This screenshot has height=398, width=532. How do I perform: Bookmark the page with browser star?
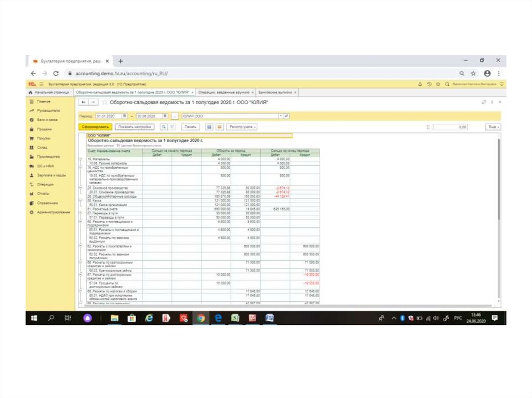pyautogui.click(x=473, y=73)
